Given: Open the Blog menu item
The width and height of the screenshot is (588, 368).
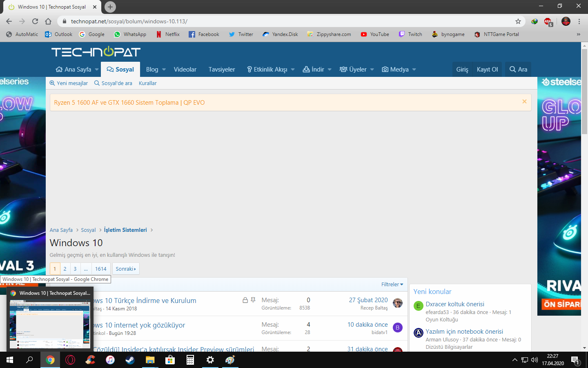Looking at the screenshot, I should coord(152,70).
